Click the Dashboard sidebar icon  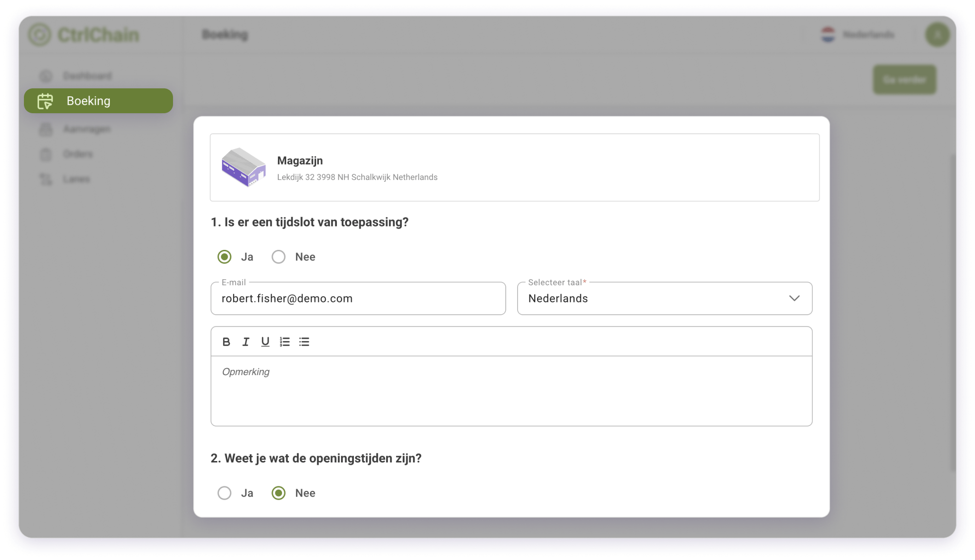[x=46, y=76]
